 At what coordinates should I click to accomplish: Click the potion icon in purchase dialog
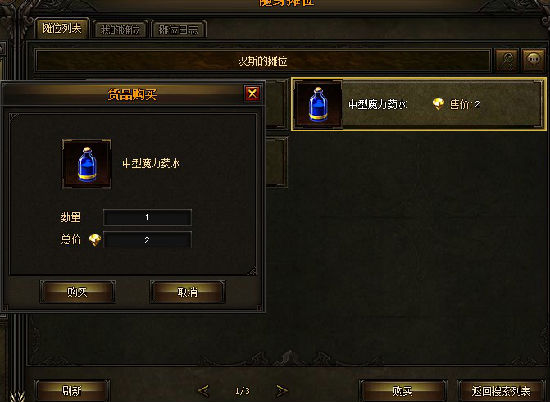point(87,164)
